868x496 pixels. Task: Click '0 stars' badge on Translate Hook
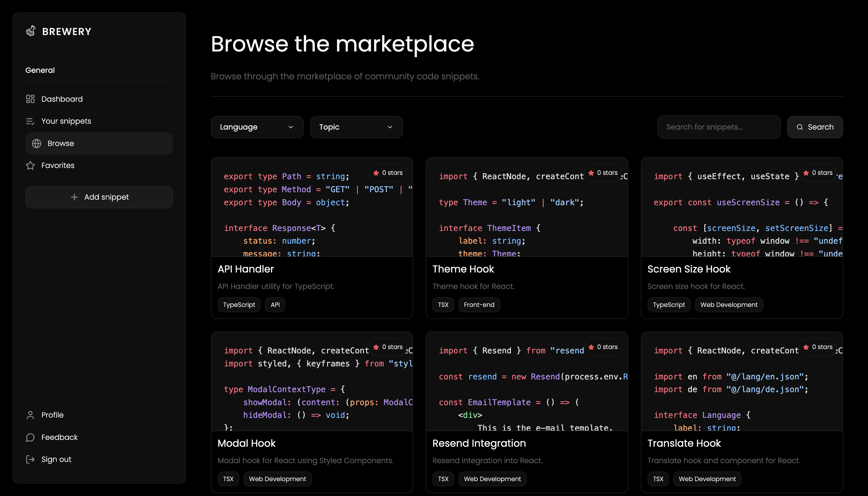pyautogui.click(x=817, y=347)
